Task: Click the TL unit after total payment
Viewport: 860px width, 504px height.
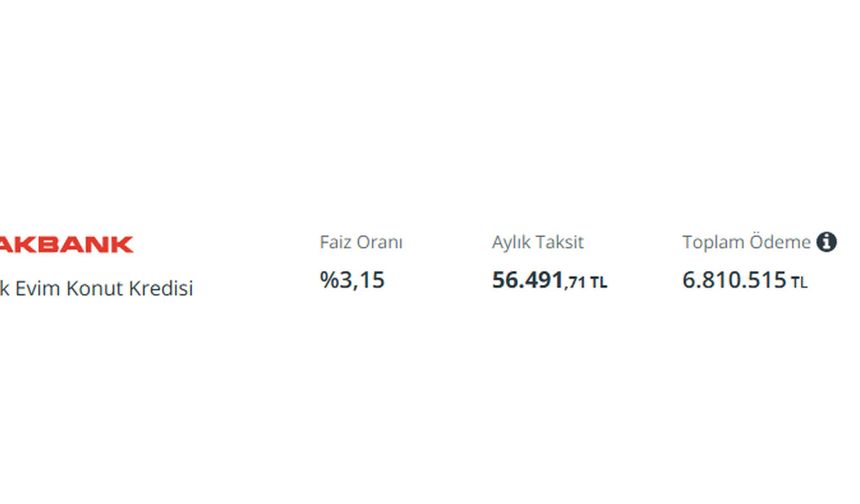Action: pos(799,282)
